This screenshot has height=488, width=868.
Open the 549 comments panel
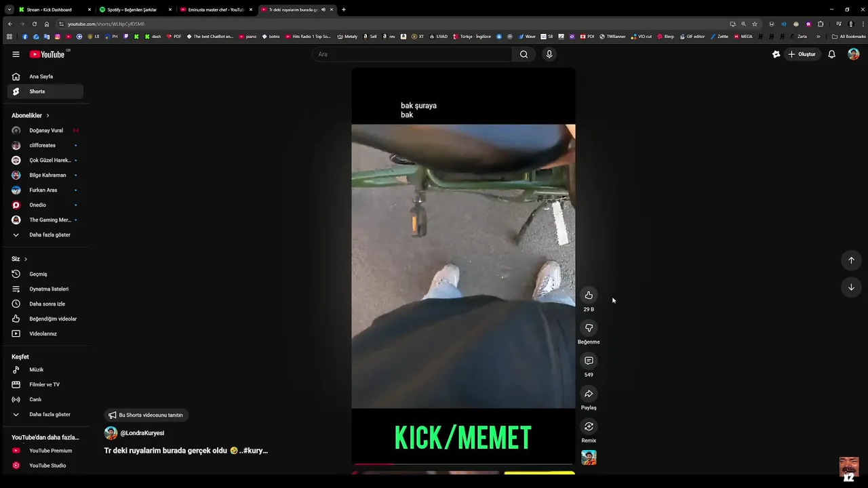pos(589,361)
